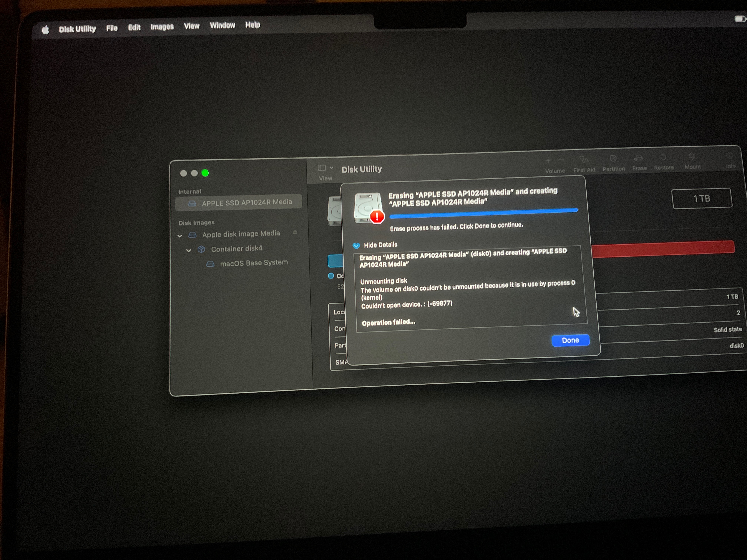Screen dimensions: 747x560
Task: Click the Restore toolbar icon
Action: pyautogui.click(x=663, y=157)
